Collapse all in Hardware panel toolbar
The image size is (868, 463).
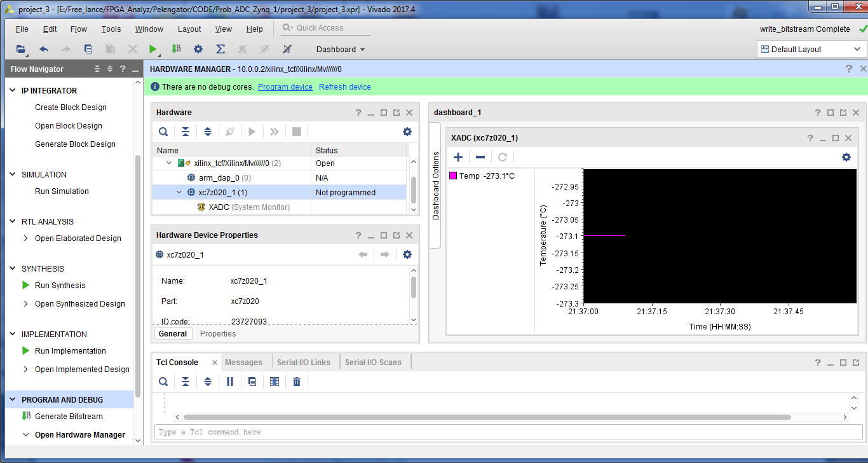(x=186, y=132)
